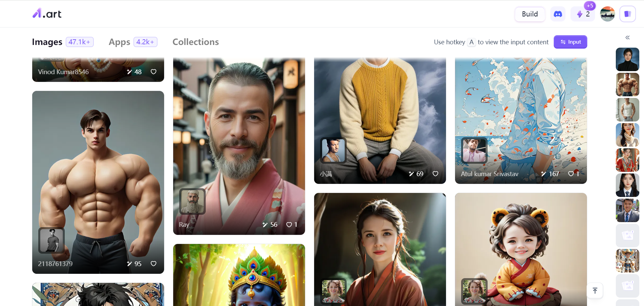
Task: Click the purple Input button
Action: (570, 42)
